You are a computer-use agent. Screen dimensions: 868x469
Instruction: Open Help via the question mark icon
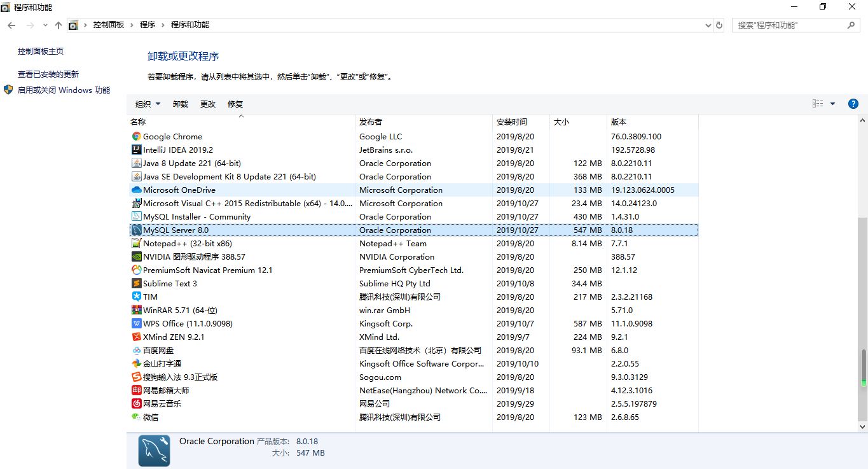tap(853, 103)
